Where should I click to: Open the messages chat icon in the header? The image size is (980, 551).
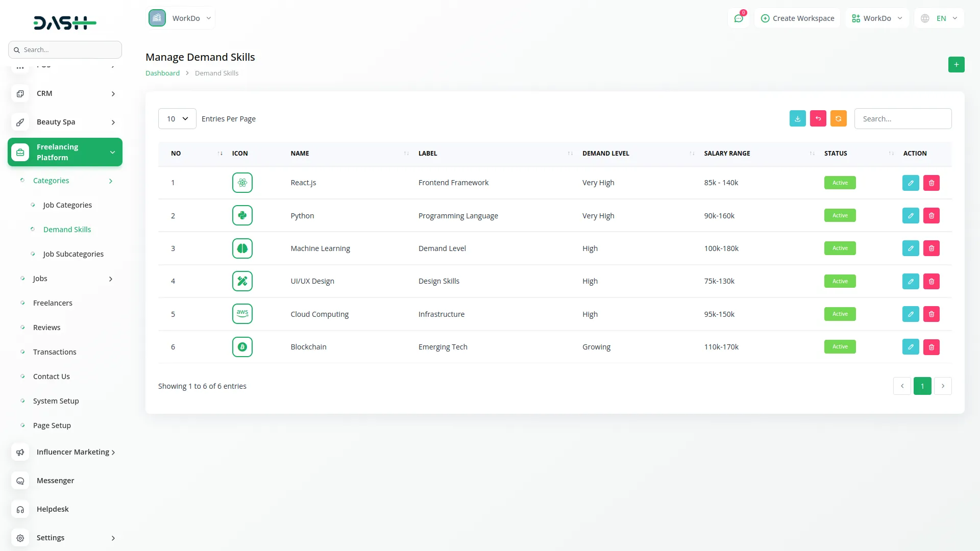click(739, 18)
